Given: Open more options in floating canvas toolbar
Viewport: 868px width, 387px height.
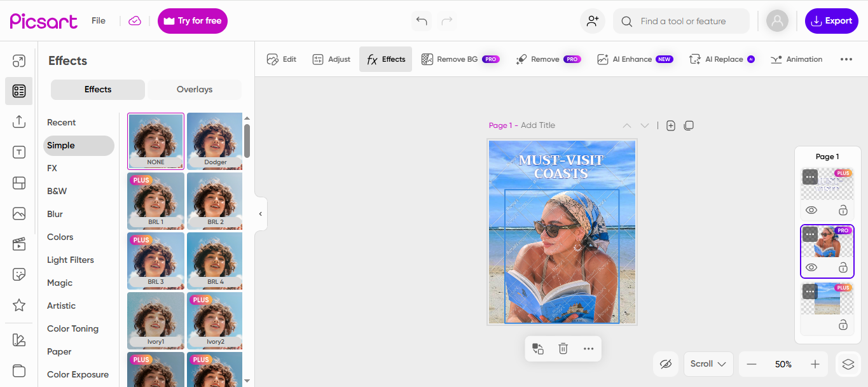Looking at the screenshot, I should pyautogui.click(x=588, y=348).
